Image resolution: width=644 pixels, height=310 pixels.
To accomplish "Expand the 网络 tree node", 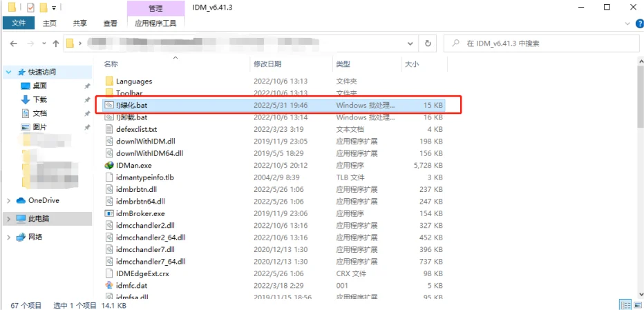I will 8,237.
